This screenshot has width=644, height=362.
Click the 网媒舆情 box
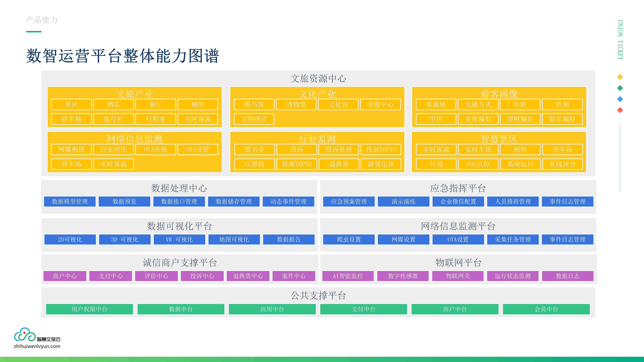72,149
